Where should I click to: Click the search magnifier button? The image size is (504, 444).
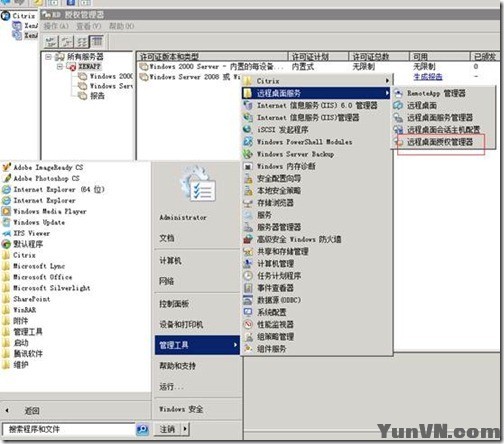coord(143,429)
